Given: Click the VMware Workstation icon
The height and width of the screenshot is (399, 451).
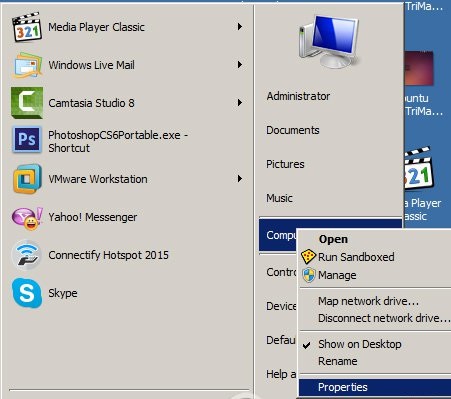Looking at the screenshot, I should click(x=27, y=179).
